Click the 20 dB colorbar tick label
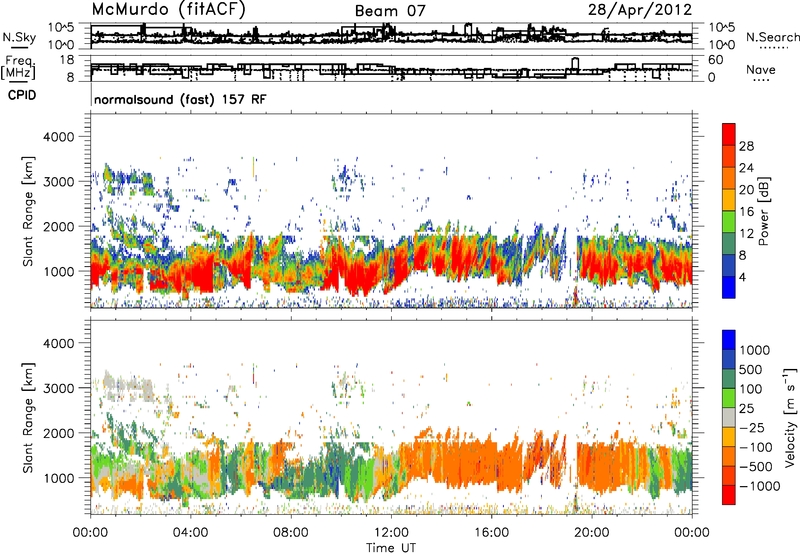 [746, 190]
